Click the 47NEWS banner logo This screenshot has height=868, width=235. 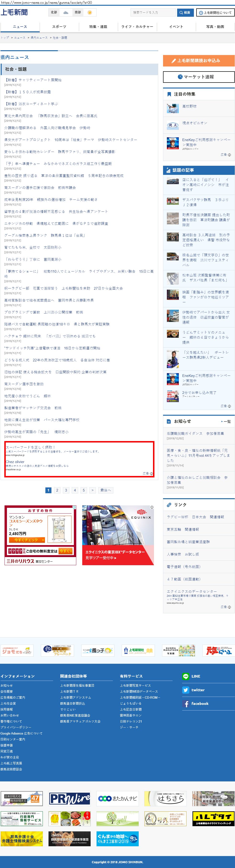(x=22, y=799)
